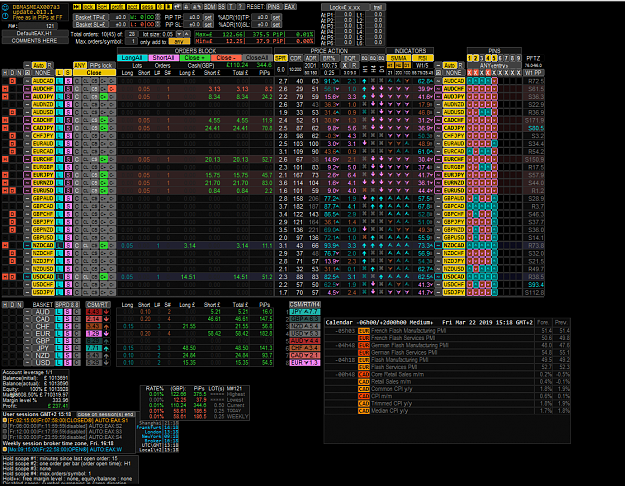Toggle the RSI indicator button
625x486 pixels.
pos(423,58)
